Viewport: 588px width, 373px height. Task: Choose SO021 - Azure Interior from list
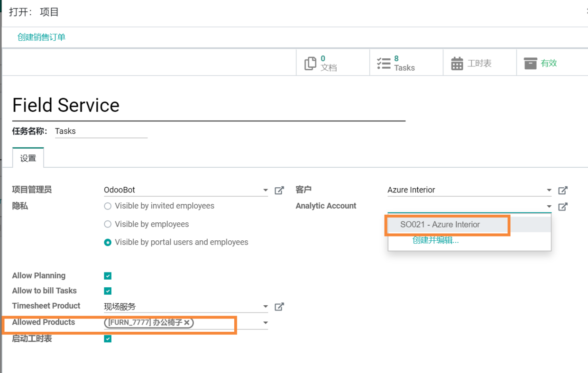click(440, 225)
